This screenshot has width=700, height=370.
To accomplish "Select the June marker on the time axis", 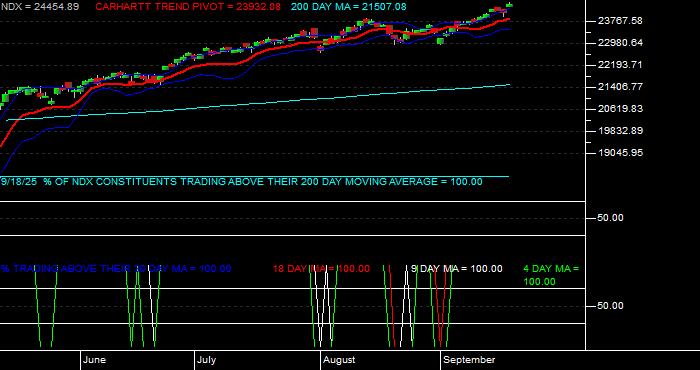I will point(95,360).
